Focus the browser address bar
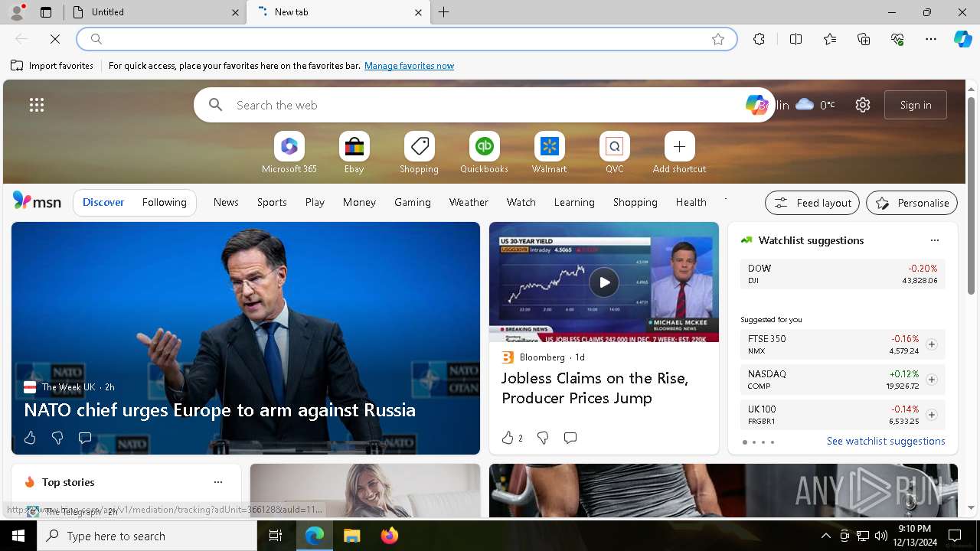The image size is (980, 551). tap(406, 39)
